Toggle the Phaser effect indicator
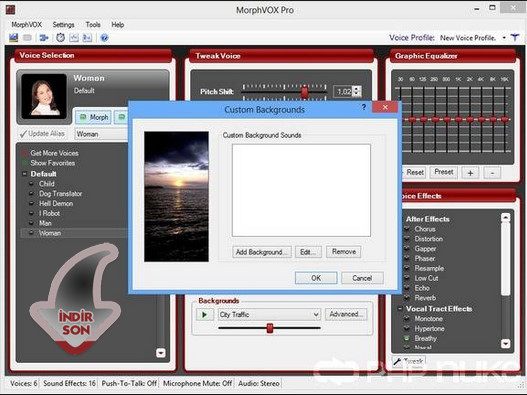527x395 pixels. pos(407,259)
